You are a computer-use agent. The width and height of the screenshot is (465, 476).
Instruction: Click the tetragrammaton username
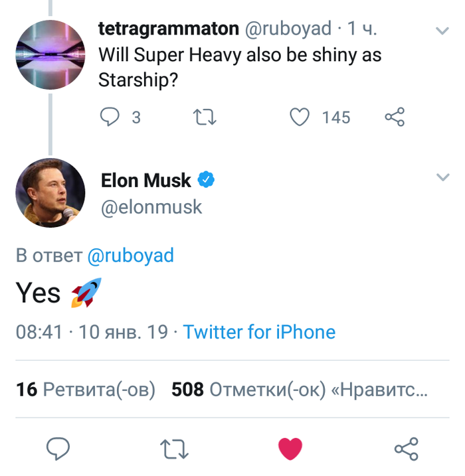(x=168, y=29)
